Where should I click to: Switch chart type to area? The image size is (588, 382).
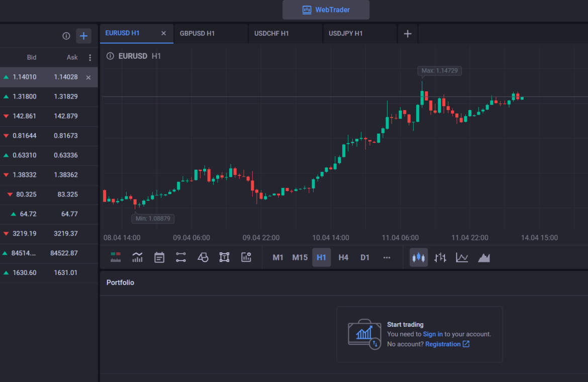484,257
